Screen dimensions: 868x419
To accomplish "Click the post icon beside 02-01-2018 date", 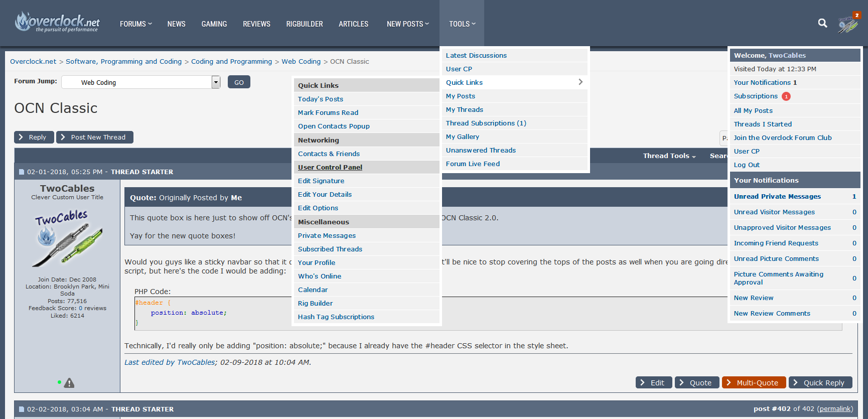I will 22,172.
